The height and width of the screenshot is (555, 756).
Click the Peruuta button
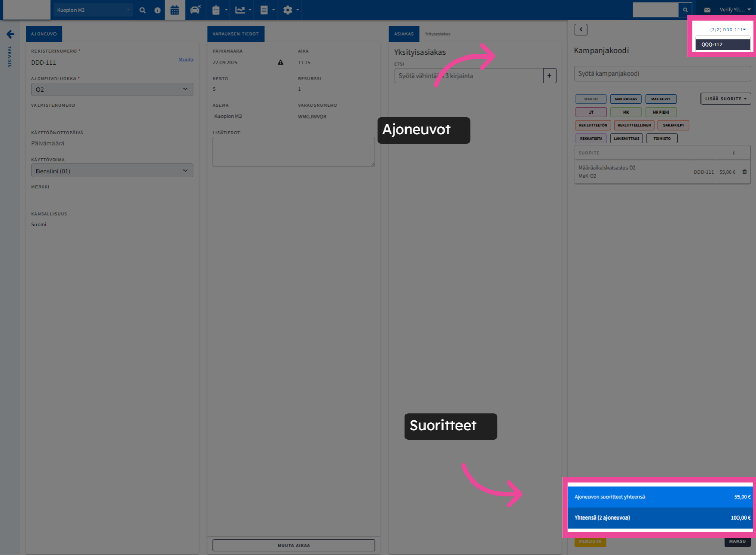(x=590, y=541)
